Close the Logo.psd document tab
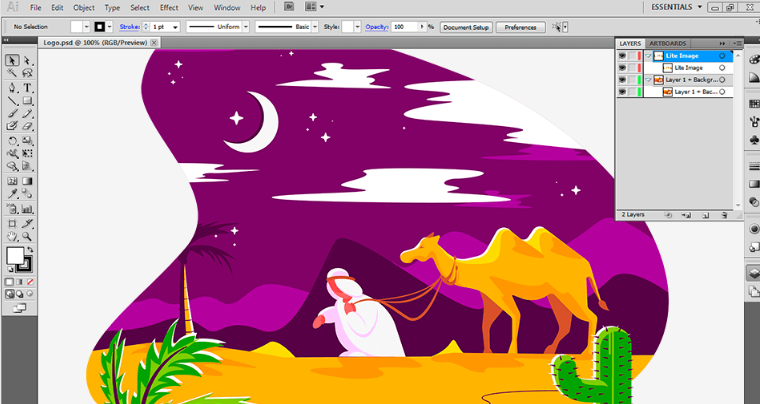 [x=154, y=43]
